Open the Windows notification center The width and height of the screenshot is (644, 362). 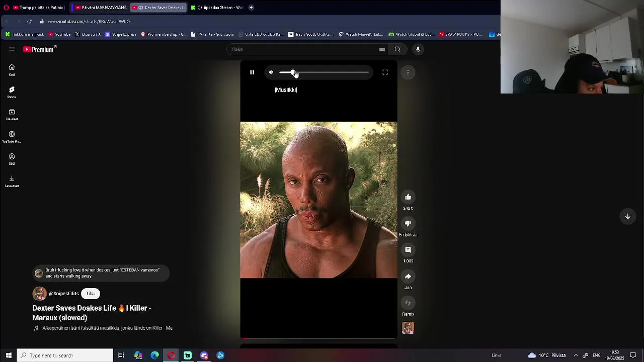click(633, 355)
